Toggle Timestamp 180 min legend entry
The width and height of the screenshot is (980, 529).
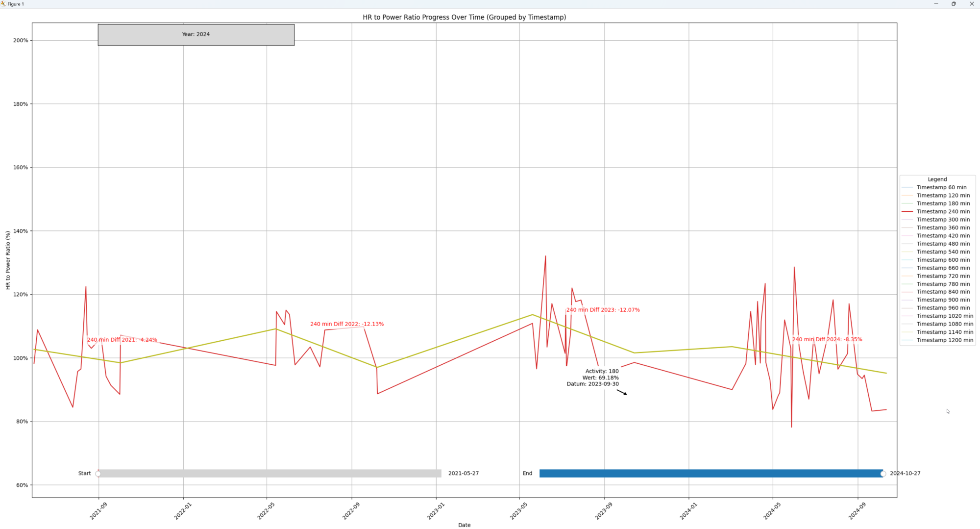[x=935, y=203]
